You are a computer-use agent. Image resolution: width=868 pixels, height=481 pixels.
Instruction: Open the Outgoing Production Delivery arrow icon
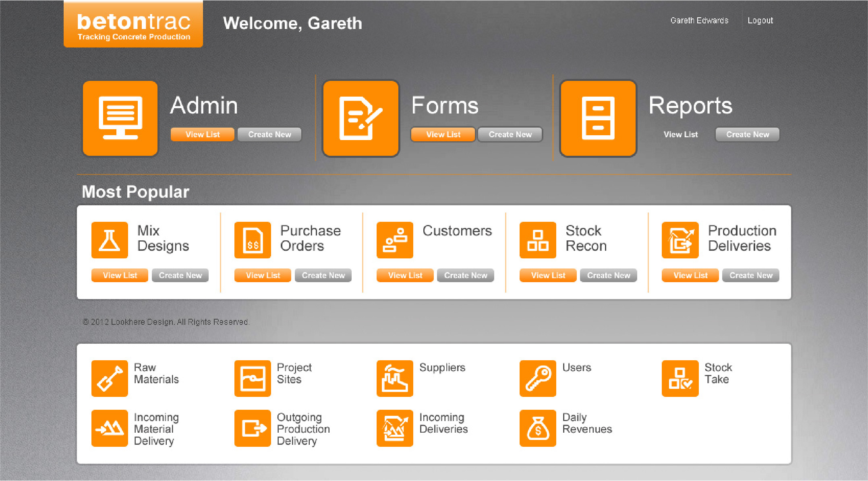point(253,428)
